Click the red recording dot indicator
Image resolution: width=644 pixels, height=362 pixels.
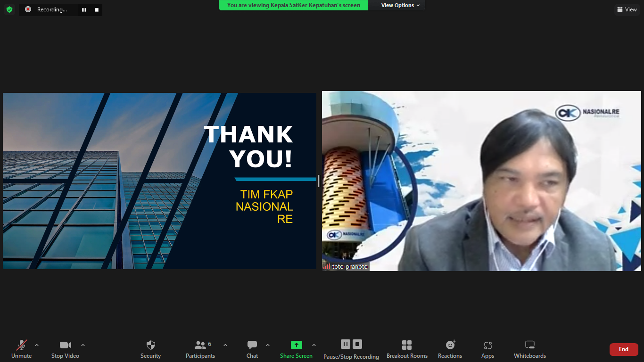[28, 9]
